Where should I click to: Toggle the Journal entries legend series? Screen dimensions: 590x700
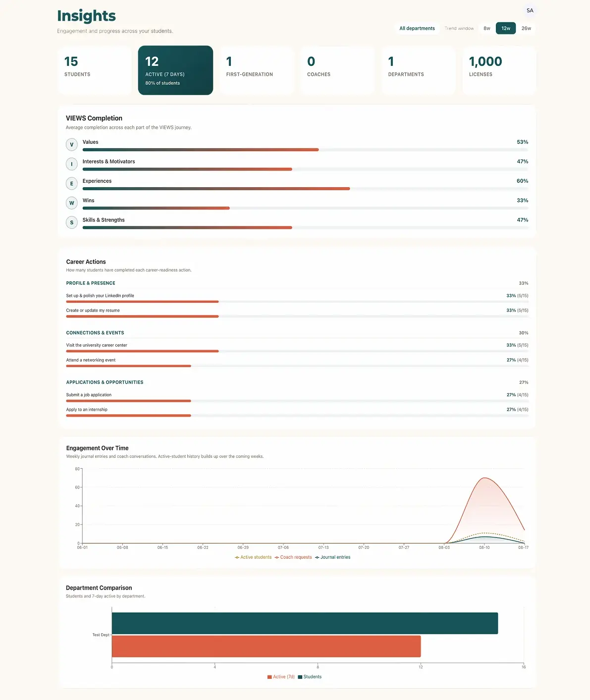click(332, 557)
